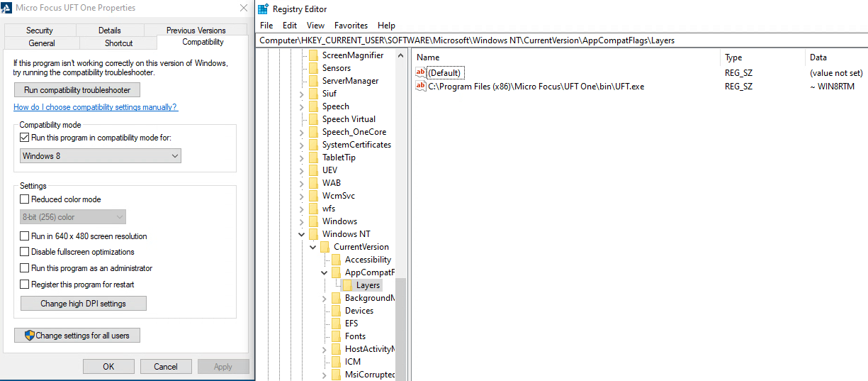This screenshot has height=381, width=868.
Task: Select the Devices folder icon
Action: pos(336,311)
